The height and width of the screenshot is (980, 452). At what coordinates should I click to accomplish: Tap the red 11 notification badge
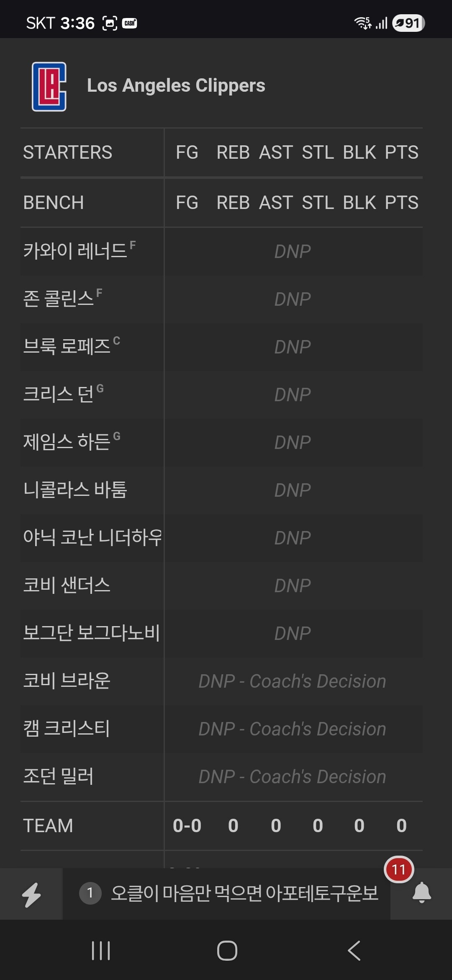[399, 870]
